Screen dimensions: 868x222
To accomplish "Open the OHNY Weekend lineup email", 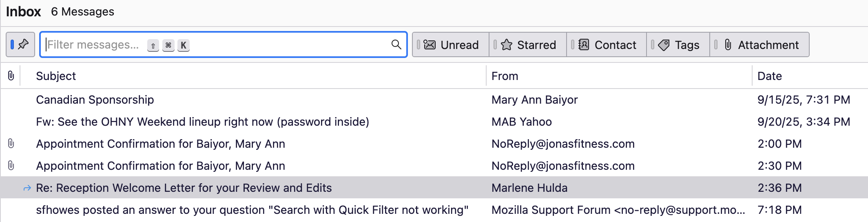I will click(202, 122).
